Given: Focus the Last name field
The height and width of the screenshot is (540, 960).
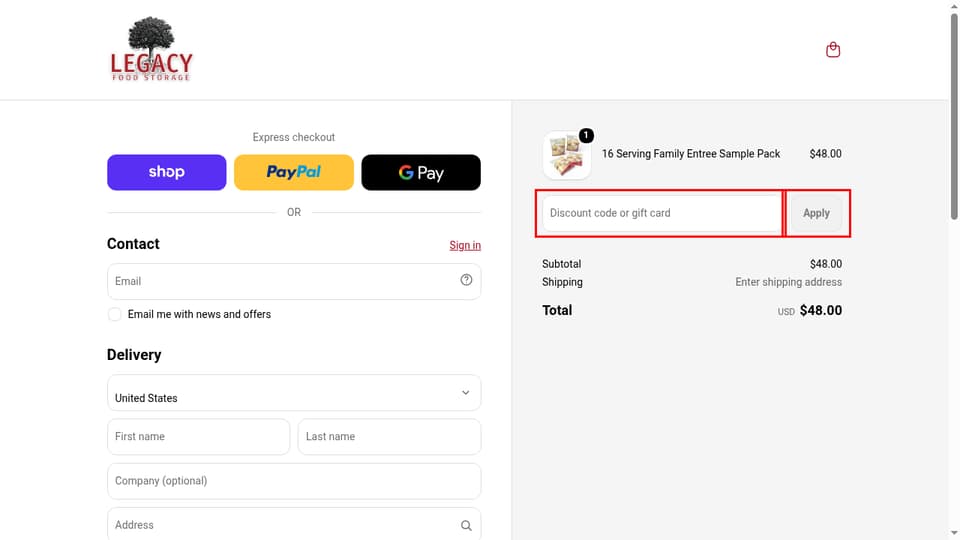Looking at the screenshot, I should tap(389, 437).
